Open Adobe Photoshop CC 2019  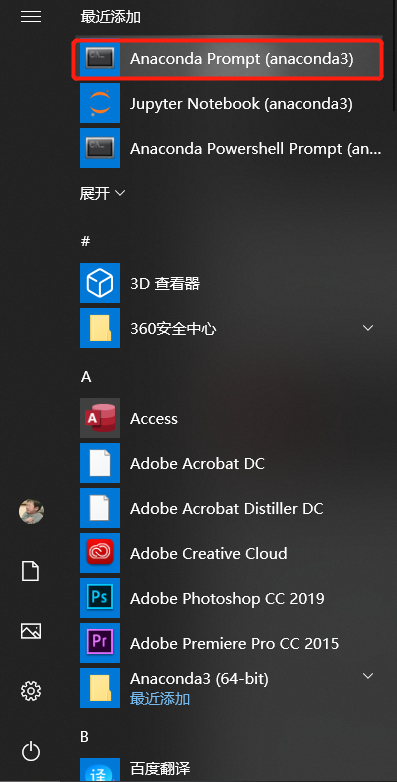click(x=227, y=598)
